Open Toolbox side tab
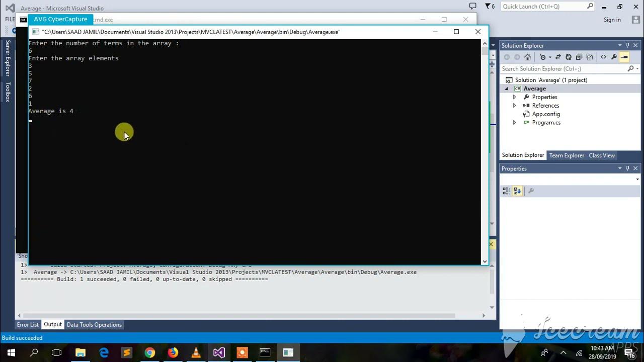The height and width of the screenshot is (362, 644). pos(8,92)
